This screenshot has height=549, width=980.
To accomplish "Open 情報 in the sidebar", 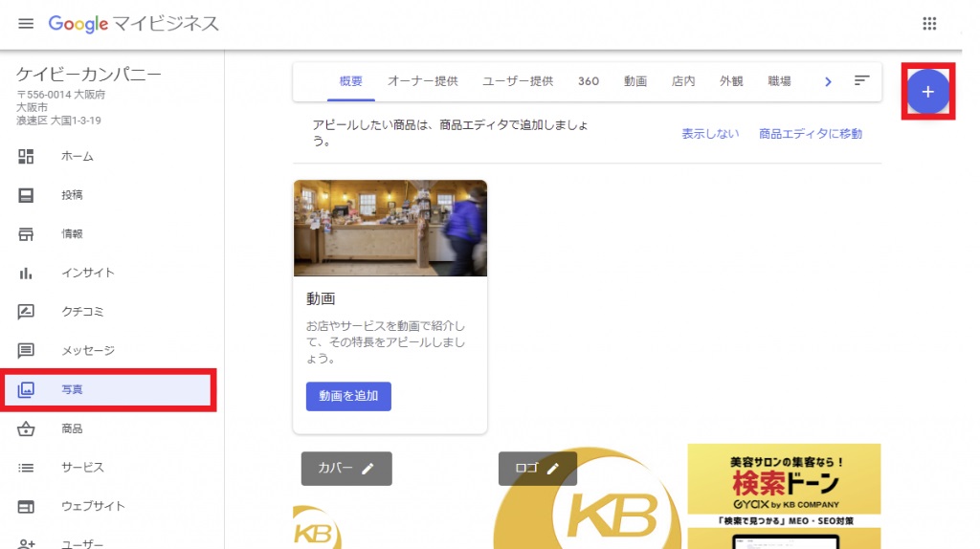I will click(72, 234).
